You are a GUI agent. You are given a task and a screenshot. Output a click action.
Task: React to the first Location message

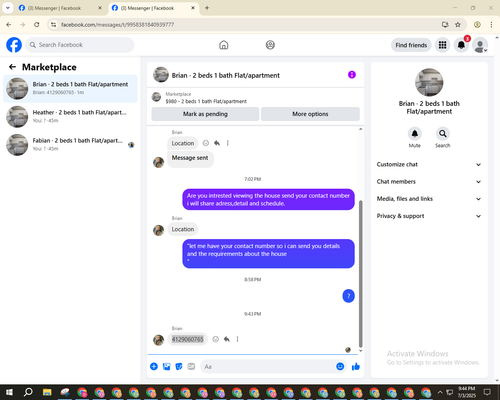pyautogui.click(x=206, y=143)
